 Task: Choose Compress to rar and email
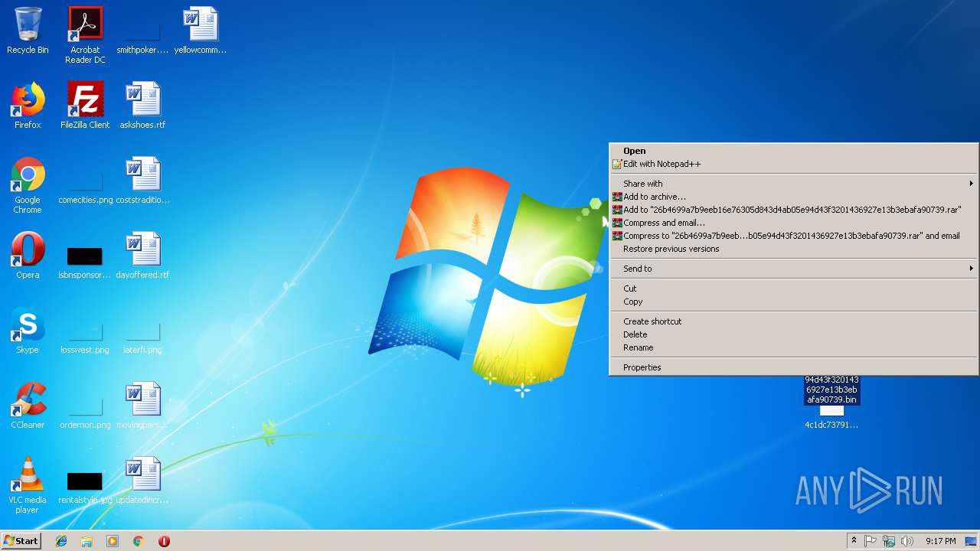pyautogui.click(x=794, y=236)
